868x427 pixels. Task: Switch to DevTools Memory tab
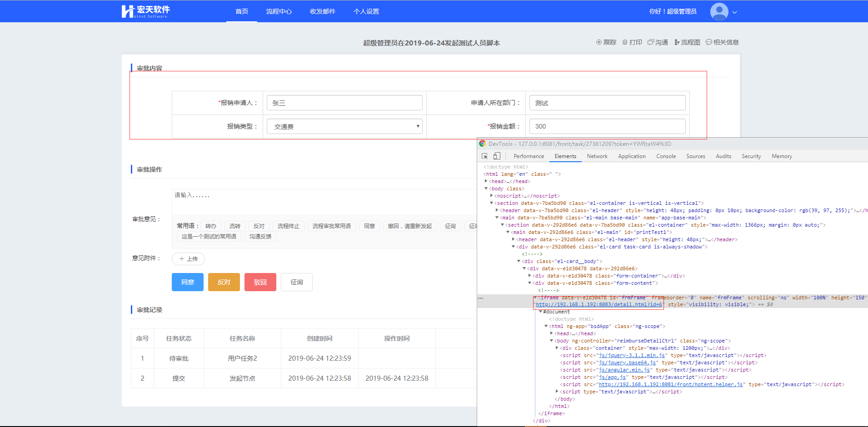(x=782, y=156)
